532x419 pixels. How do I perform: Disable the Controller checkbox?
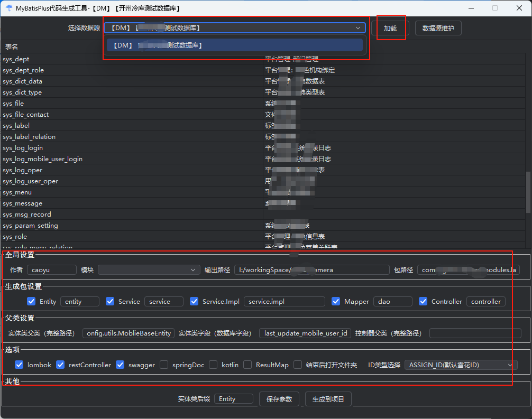[x=423, y=302]
